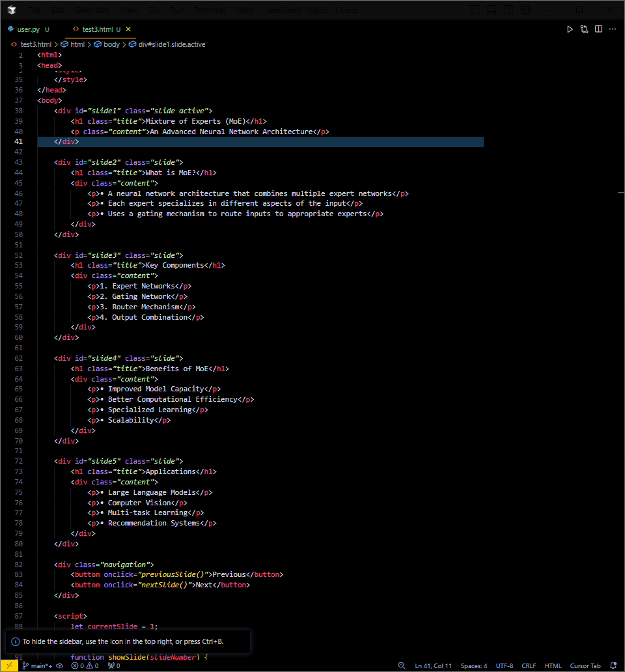Viewport: 625px width, 672px height.
Task: Close the test3.html tab
Action: tap(128, 29)
